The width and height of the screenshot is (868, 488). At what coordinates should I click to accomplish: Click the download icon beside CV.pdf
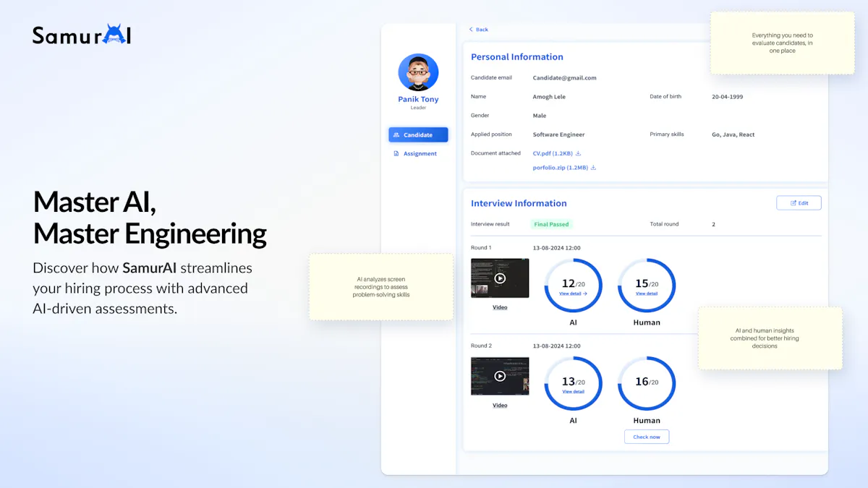click(578, 153)
